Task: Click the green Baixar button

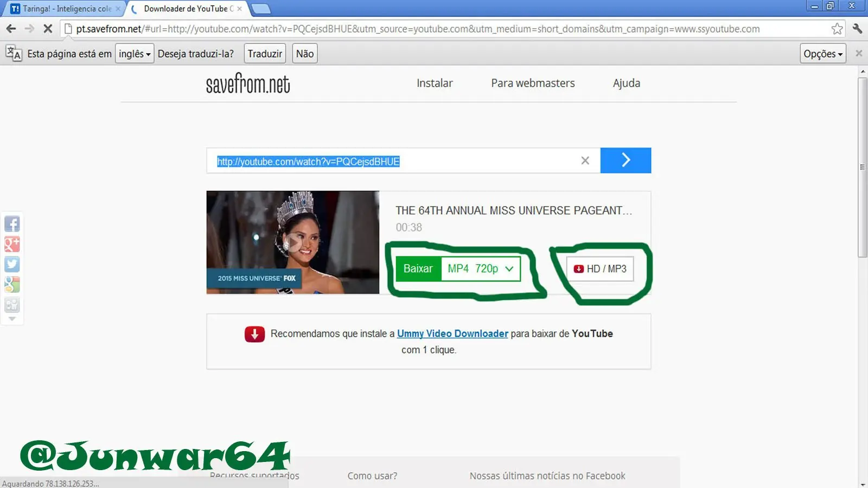Action: [418, 269]
